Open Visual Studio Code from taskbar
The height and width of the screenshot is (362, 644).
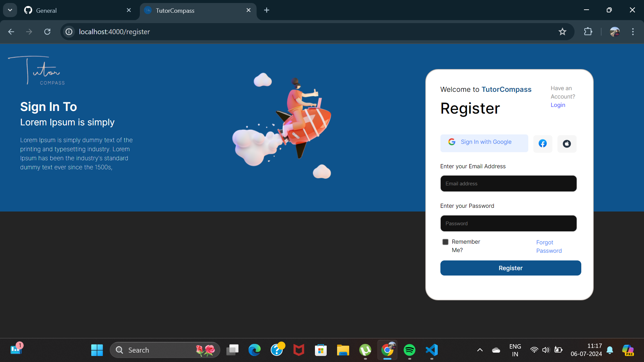click(432, 350)
